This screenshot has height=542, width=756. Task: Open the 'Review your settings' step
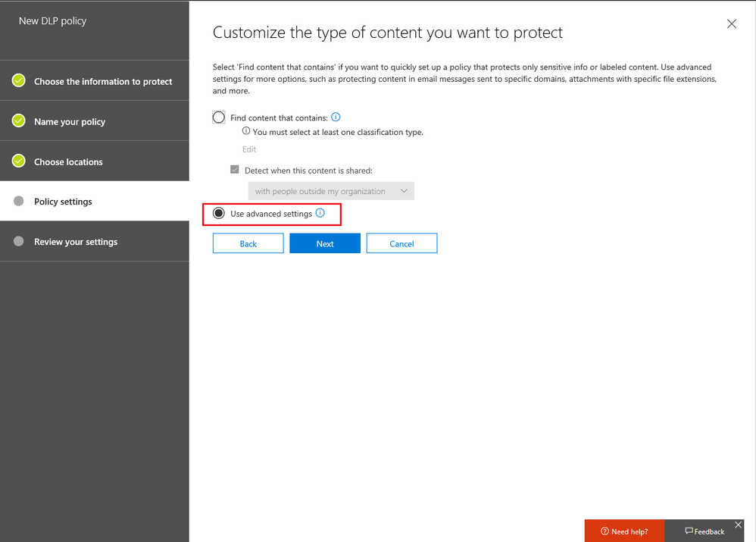coord(76,242)
